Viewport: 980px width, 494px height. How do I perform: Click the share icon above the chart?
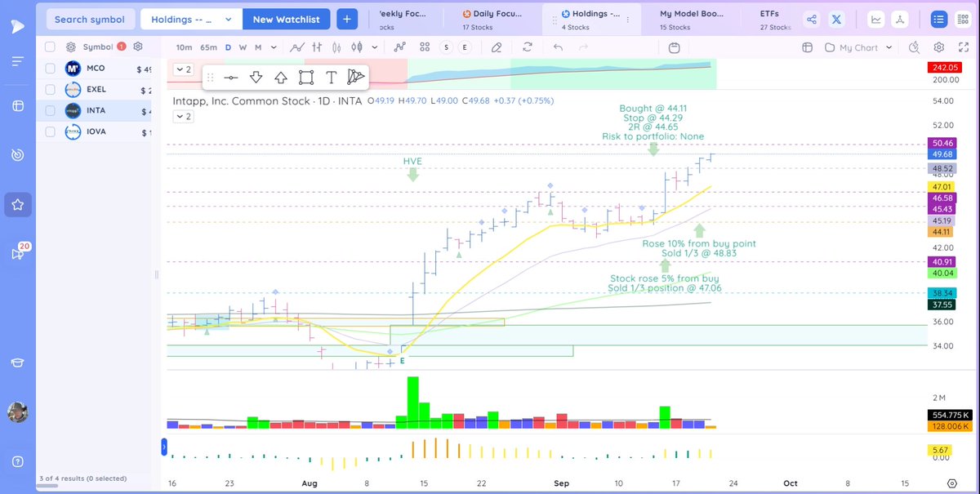811,18
